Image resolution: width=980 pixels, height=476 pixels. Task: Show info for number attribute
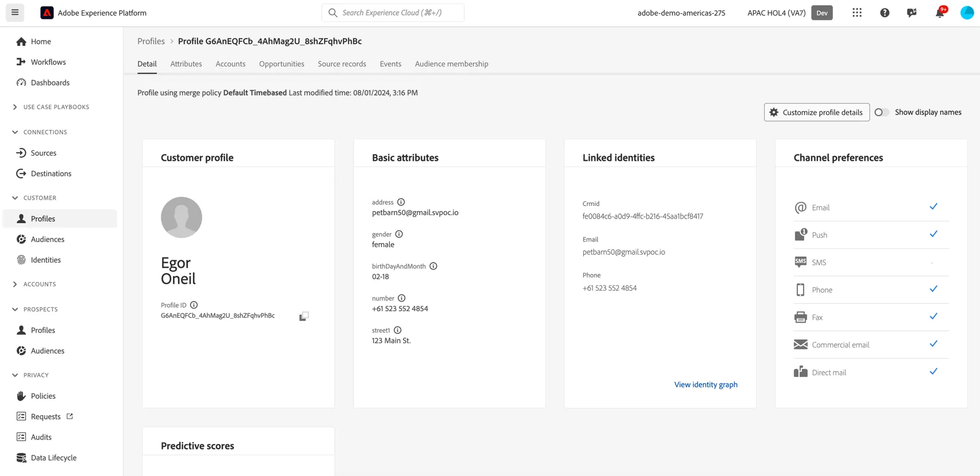[402, 298]
